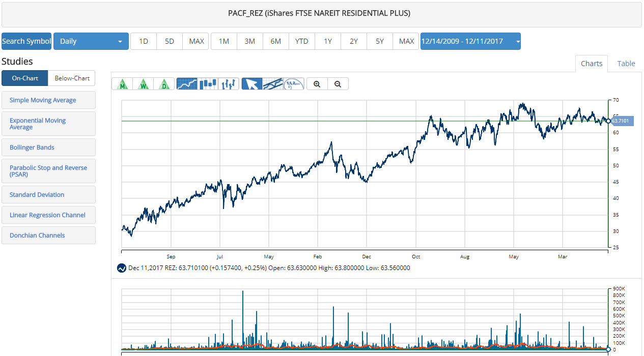This screenshot has width=644, height=356.
Task: Open the date range dropdown
Action: click(x=470, y=41)
